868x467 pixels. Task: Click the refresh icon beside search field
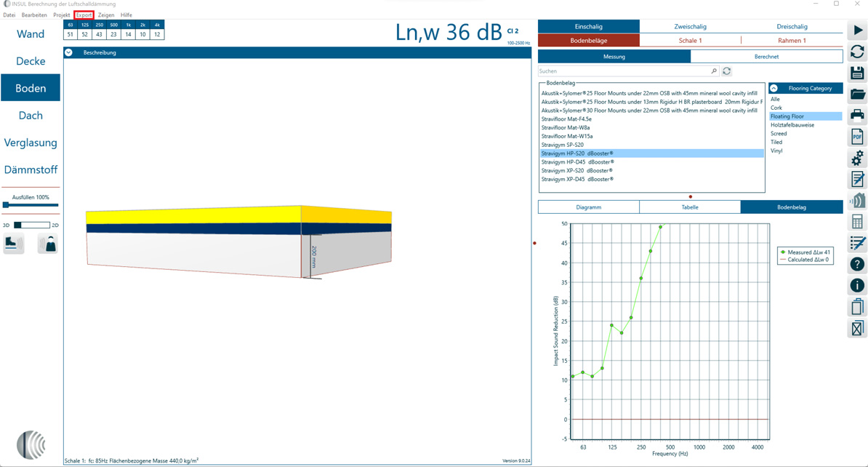727,71
